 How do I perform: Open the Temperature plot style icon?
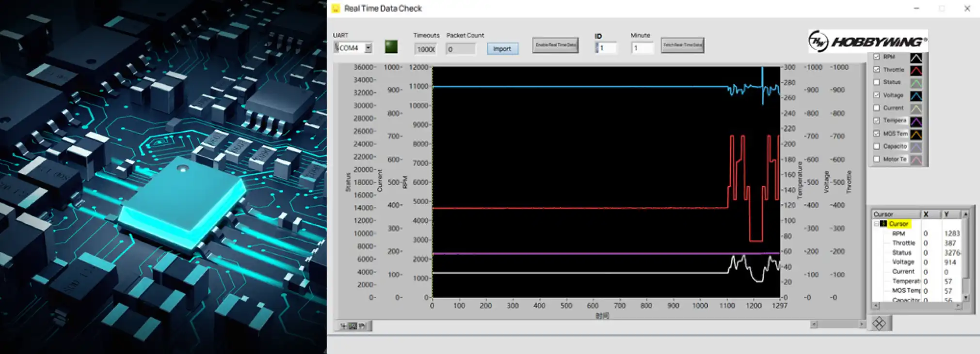point(916,121)
